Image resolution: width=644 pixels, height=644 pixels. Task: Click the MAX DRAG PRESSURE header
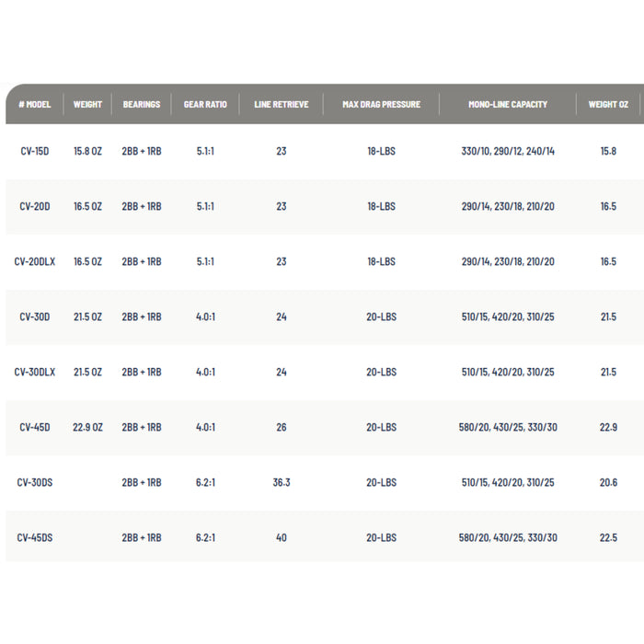pos(381,104)
